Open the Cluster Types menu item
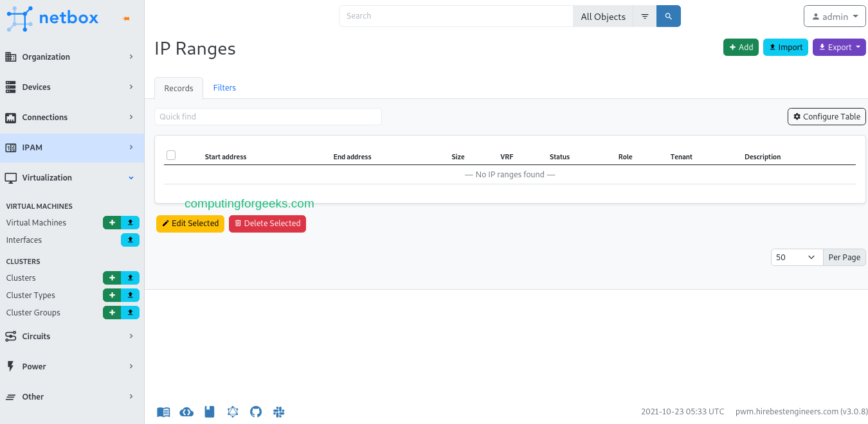868x424 pixels. (31, 295)
